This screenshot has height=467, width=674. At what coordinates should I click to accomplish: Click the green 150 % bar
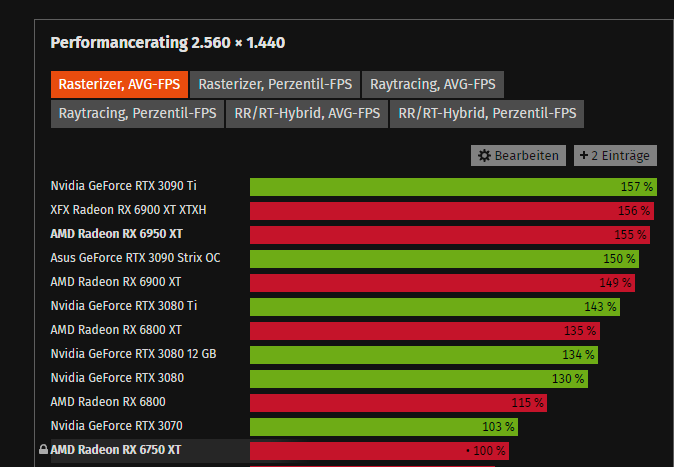pyautogui.click(x=444, y=259)
